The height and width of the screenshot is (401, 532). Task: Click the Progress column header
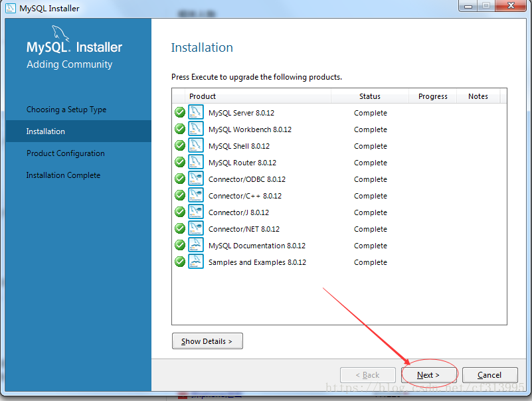[x=432, y=96]
